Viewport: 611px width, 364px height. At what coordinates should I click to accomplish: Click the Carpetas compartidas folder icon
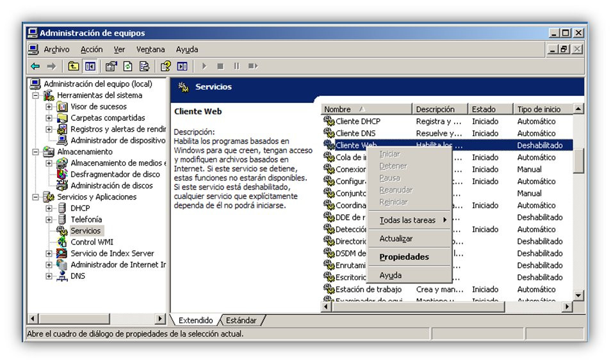tap(62, 118)
